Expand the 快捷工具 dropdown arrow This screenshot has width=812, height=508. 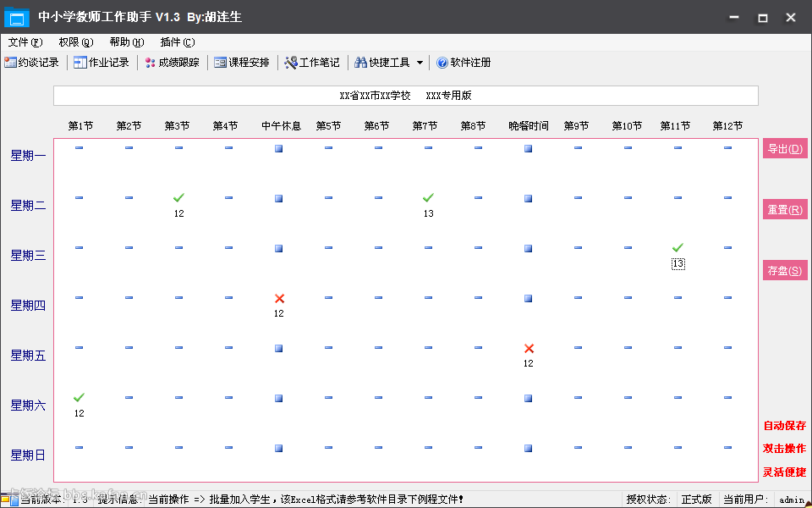tap(420, 63)
